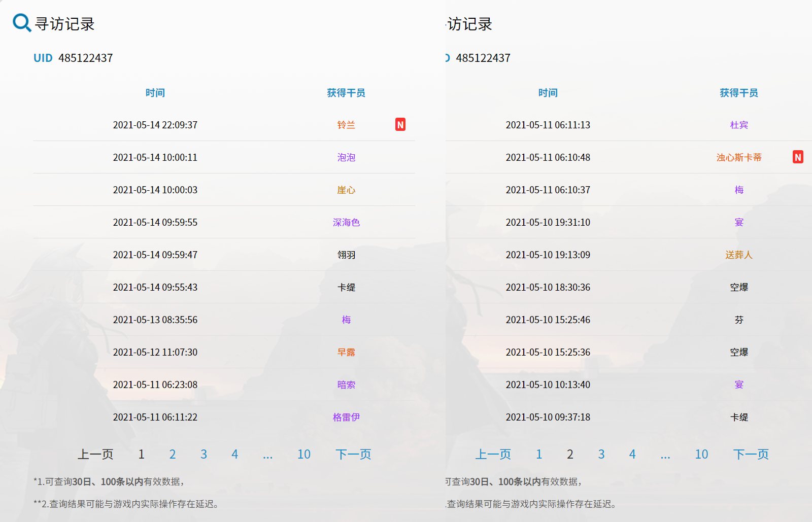The height and width of the screenshot is (522, 812).
Task: Open page 2 in the left panel pagination
Action: click(173, 454)
